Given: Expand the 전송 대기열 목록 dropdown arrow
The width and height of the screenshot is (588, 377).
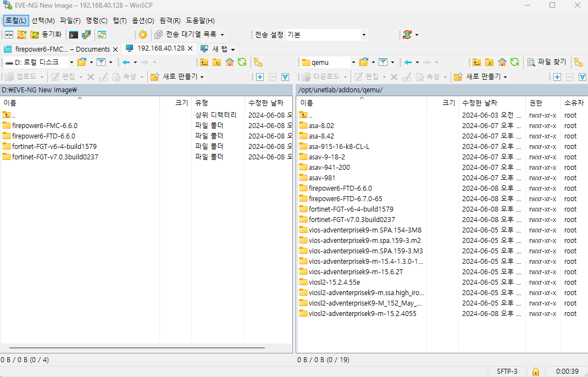Looking at the screenshot, I should tap(222, 35).
